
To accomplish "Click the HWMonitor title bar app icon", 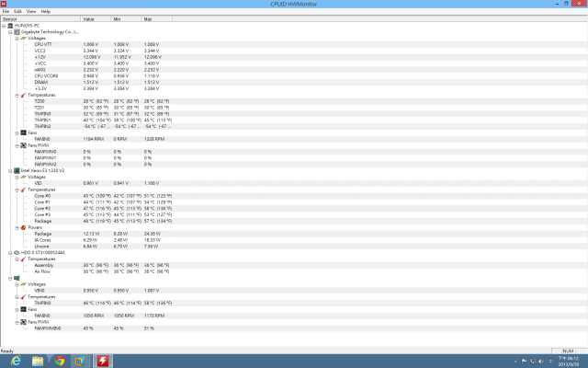I will click(x=4, y=4).
